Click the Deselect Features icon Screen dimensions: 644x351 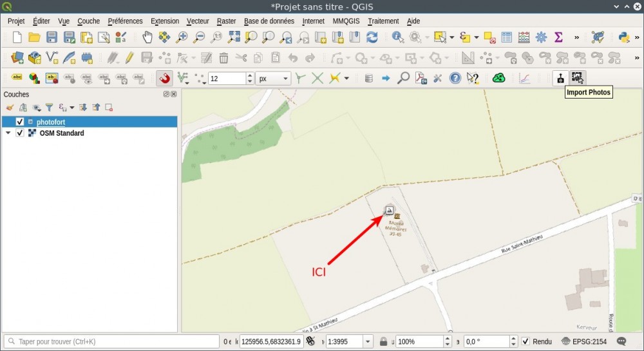click(489, 37)
